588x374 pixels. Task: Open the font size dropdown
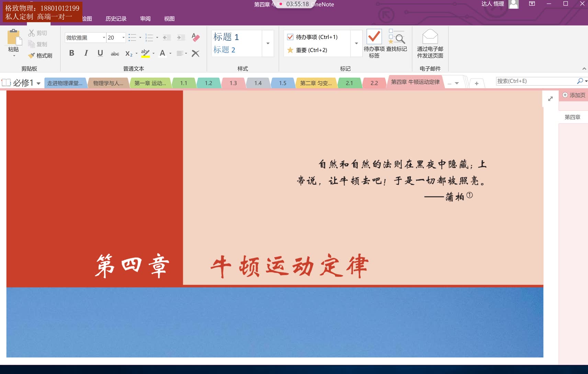[123, 37]
